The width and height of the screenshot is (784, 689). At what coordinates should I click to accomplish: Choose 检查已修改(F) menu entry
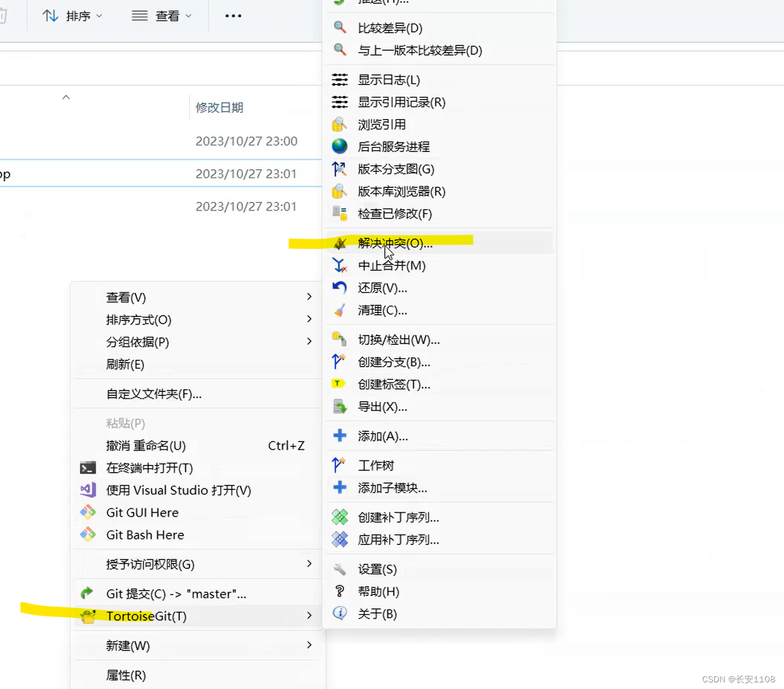[395, 214]
